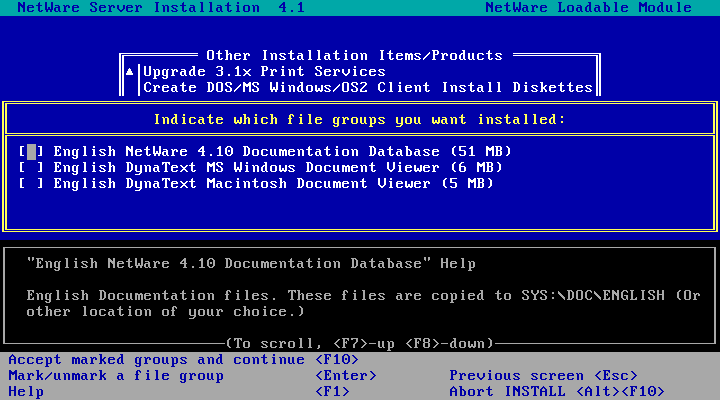Screen dimensions: 720x400
Task: Click Previous screen Esc hint
Action: [x=543, y=376]
